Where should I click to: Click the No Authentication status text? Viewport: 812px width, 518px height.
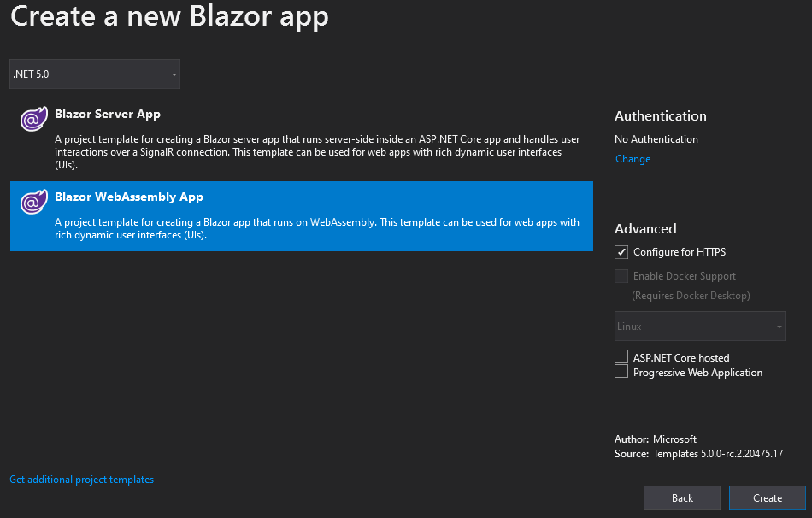(656, 139)
